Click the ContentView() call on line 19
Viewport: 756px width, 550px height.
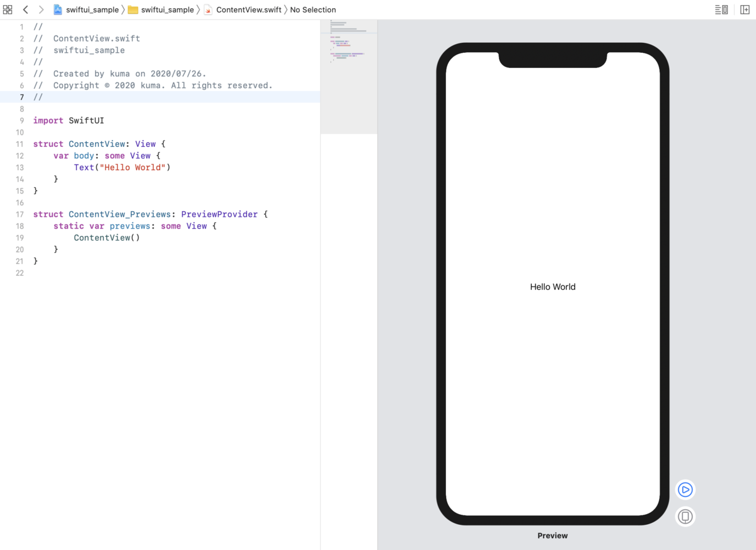(x=106, y=238)
